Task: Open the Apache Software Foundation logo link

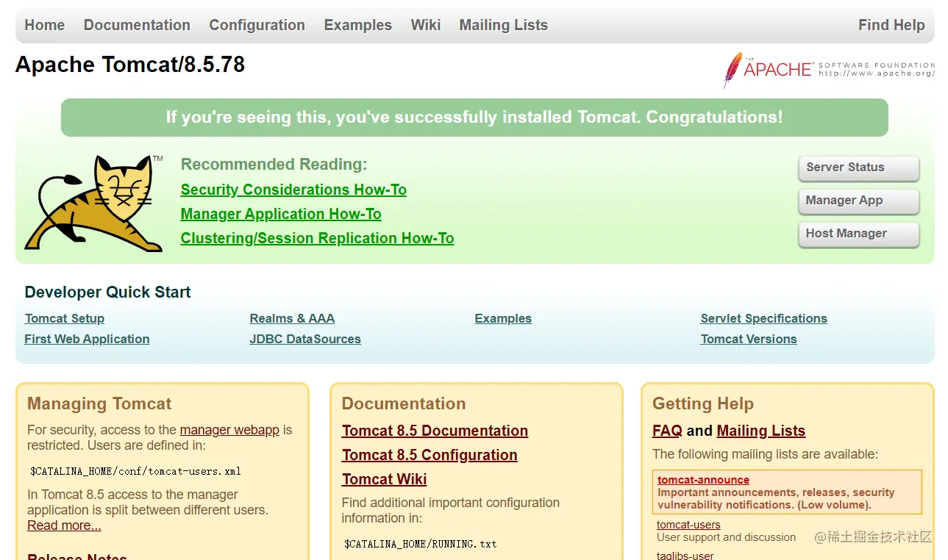Action: [829, 70]
